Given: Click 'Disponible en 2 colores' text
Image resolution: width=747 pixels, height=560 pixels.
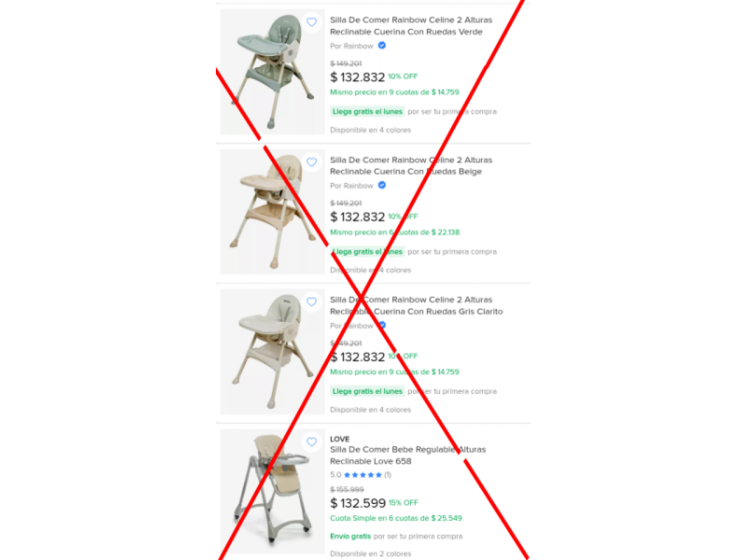Looking at the screenshot, I should tap(371, 554).
